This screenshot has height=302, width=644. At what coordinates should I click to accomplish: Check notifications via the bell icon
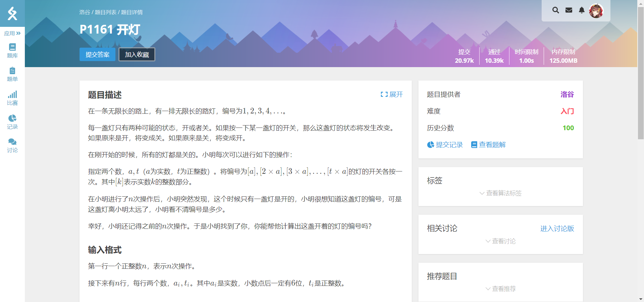[582, 10]
